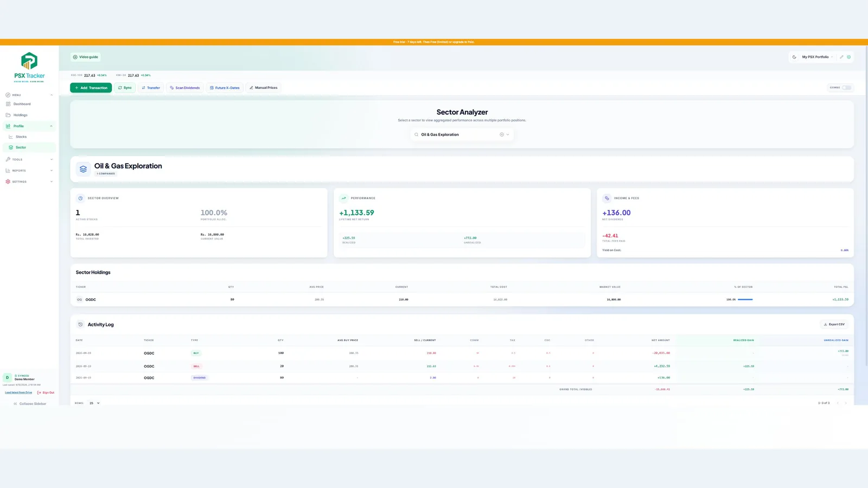Expand the Reports section chevron

52,171
